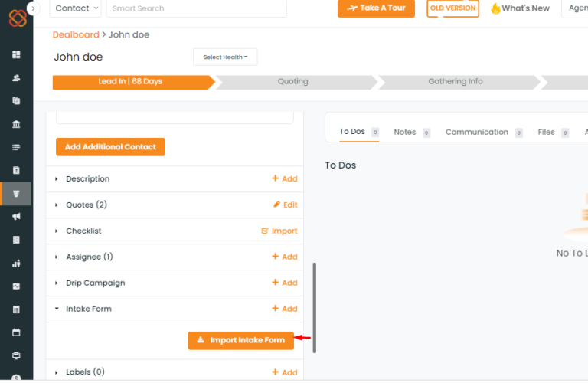Open the dashboard grid icon in sidebar
Image resolution: width=588 pixels, height=383 pixels.
16,54
